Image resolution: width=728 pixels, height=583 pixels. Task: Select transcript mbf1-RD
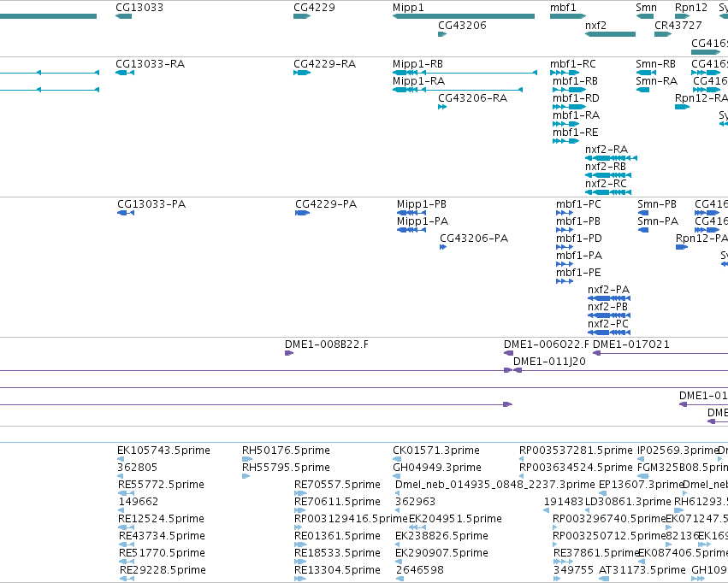coord(569,107)
